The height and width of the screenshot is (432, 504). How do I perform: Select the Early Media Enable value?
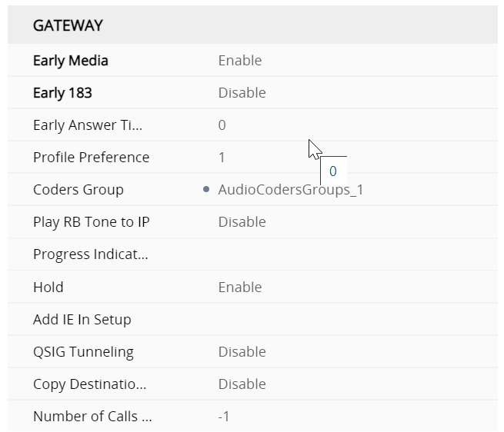coord(240,61)
